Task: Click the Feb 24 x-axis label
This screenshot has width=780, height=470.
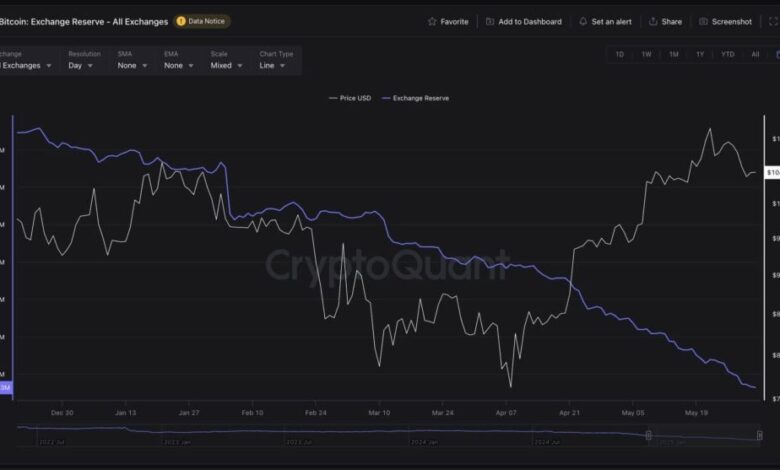Action: click(316, 413)
